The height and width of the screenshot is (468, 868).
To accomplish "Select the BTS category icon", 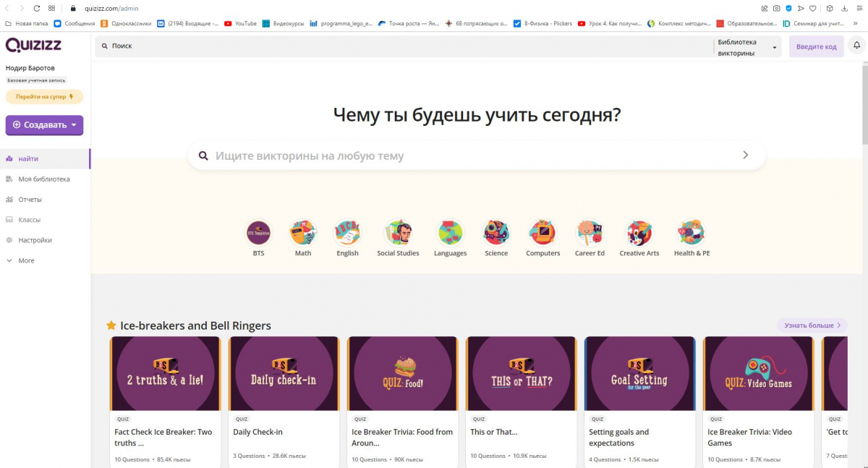I will tap(258, 233).
